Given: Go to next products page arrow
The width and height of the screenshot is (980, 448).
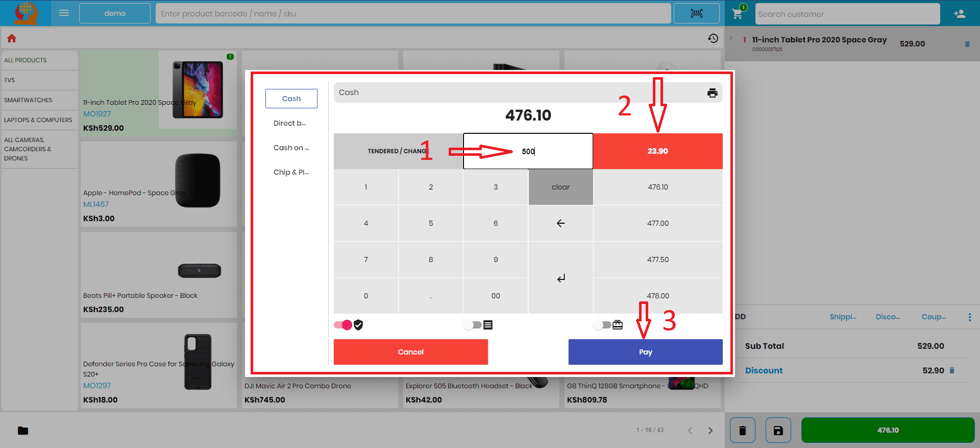Looking at the screenshot, I should click(710, 431).
